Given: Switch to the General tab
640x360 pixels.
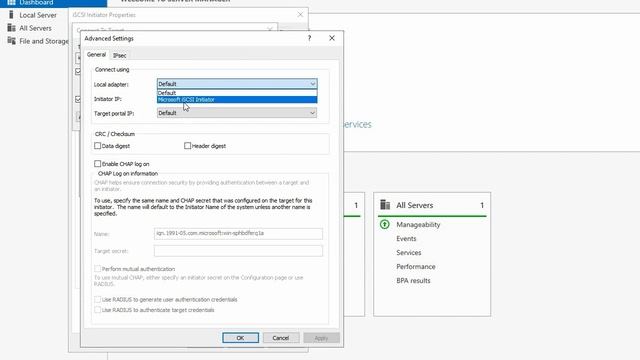Looking at the screenshot, I should [x=96, y=55].
